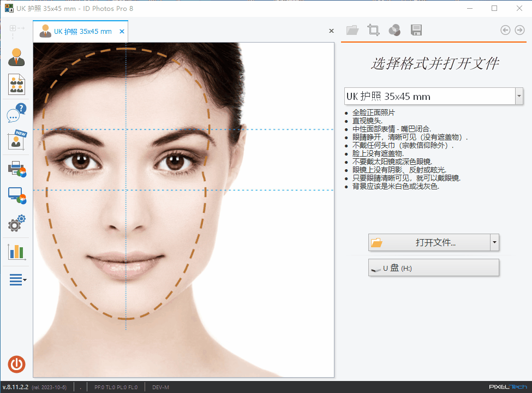532x393 pixels.
Task: Click the NEW photo icon in sidebar
Action: click(x=16, y=140)
